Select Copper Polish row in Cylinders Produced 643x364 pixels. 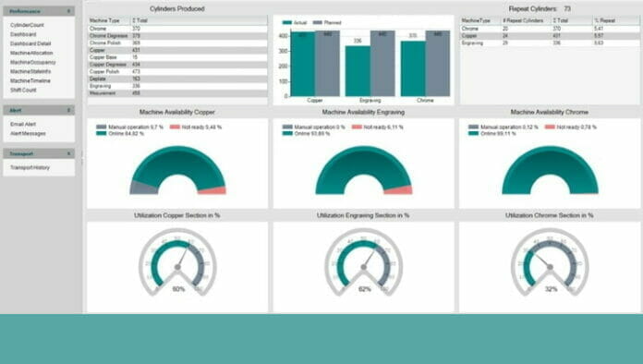(x=177, y=71)
